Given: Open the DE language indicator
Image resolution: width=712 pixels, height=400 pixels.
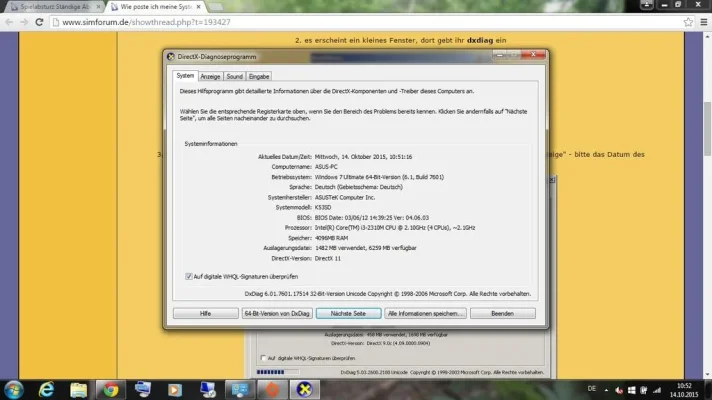Looking at the screenshot, I should [592, 389].
